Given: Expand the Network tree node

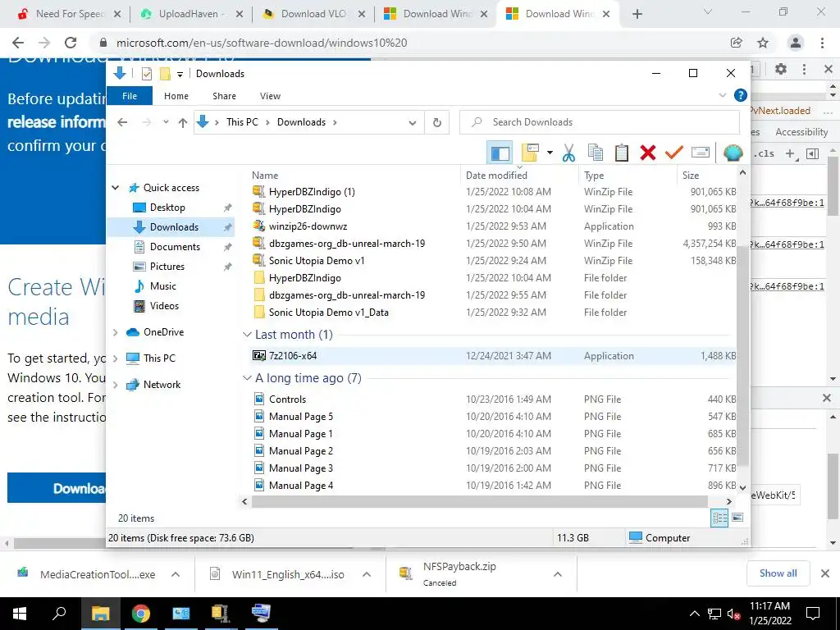Looking at the screenshot, I should pyautogui.click(x=115, y=385).
